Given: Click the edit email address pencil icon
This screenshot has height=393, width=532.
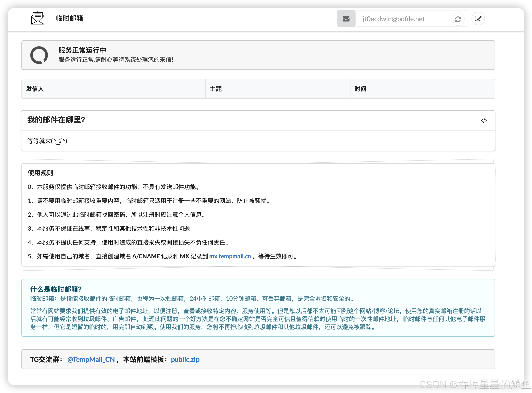Looking at the screenshot, I should tap(478, 19).
